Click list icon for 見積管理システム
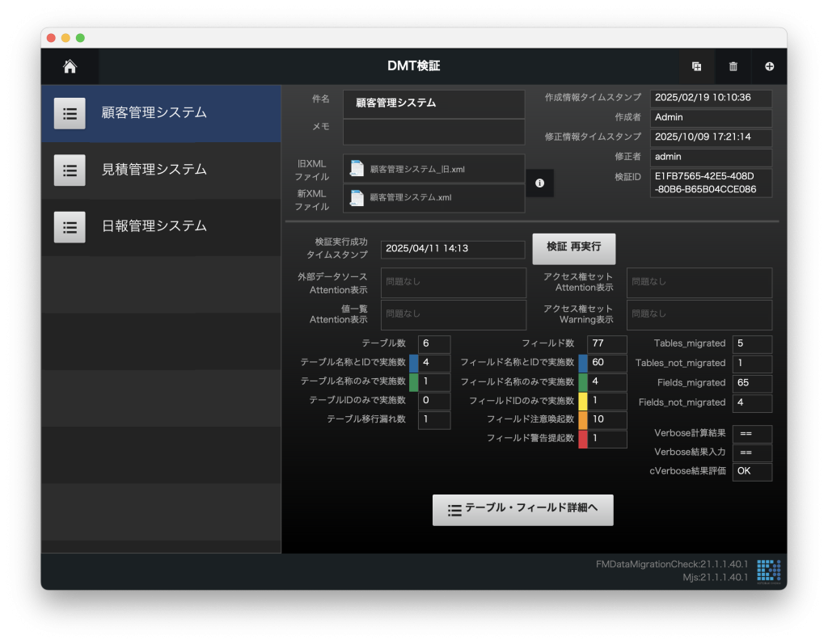Image resolution: width=828 pixels, height=644 pixels. (70, 170)
